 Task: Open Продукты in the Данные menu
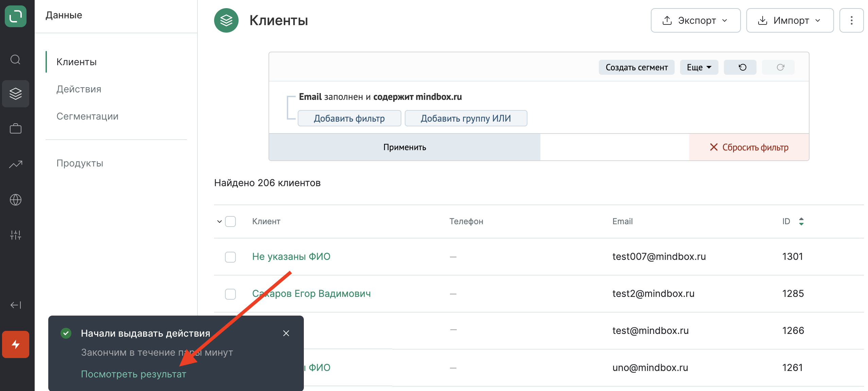80,163
